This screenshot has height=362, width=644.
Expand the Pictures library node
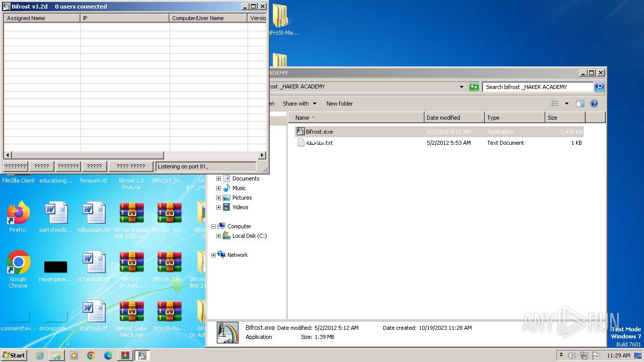coord(218,198)
